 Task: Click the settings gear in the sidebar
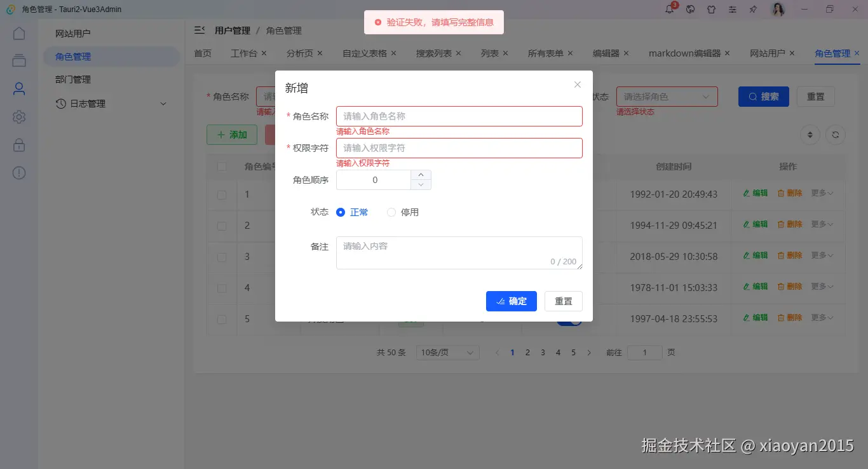tap(19, 117)
